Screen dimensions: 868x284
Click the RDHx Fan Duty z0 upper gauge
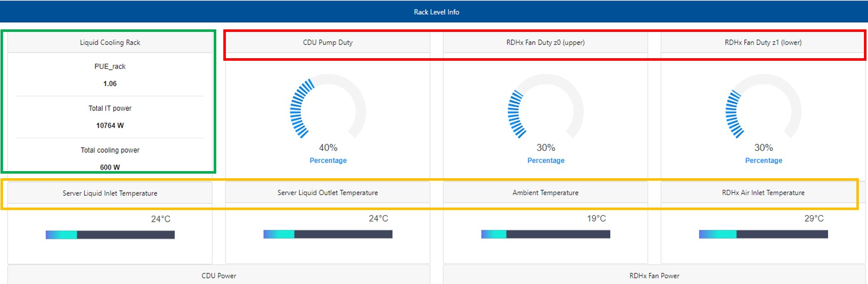pyautogui.click(x=545, y=109)
